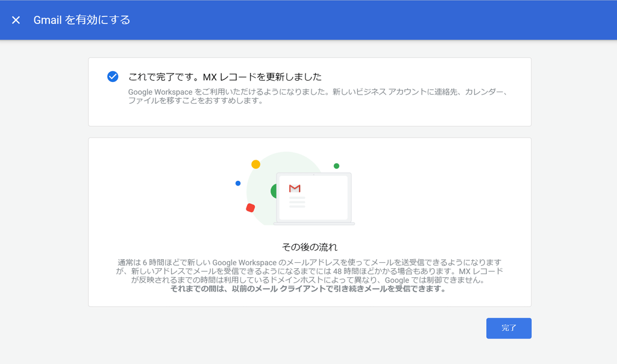The width and height of the screenshot is (617, 364).
Task: Click the 完了 button
Action: point(509,328)
